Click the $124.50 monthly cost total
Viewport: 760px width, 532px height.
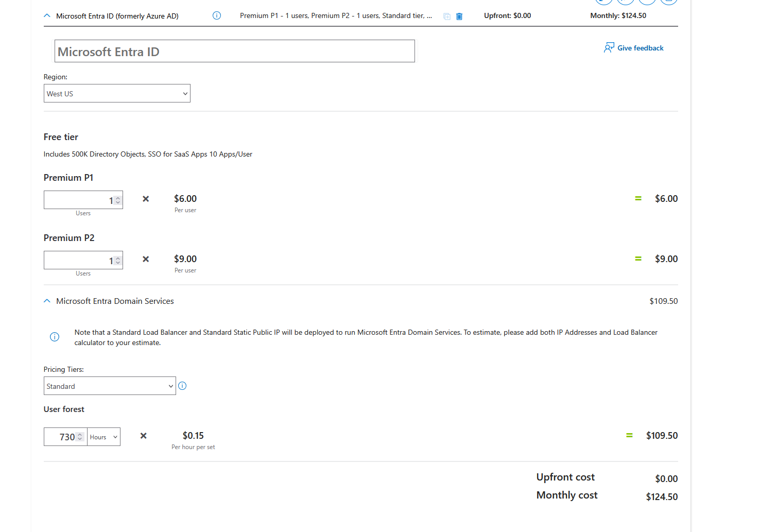pos(662,497)
